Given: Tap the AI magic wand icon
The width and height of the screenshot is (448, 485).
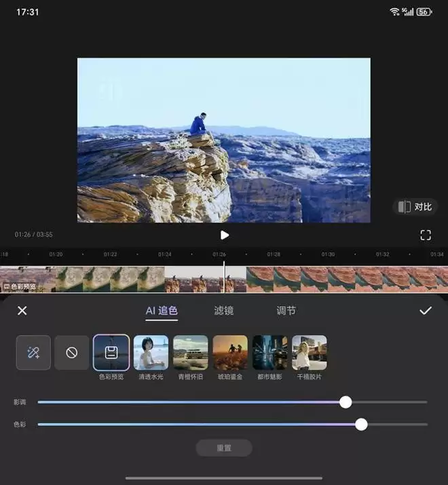Looking at the screenshot, I should point(33,353).
